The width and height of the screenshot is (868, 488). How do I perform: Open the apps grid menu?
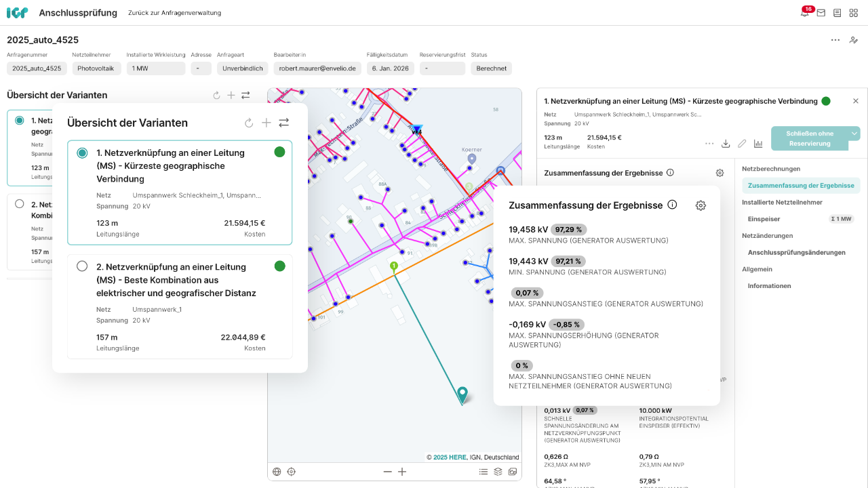(854, 13)
